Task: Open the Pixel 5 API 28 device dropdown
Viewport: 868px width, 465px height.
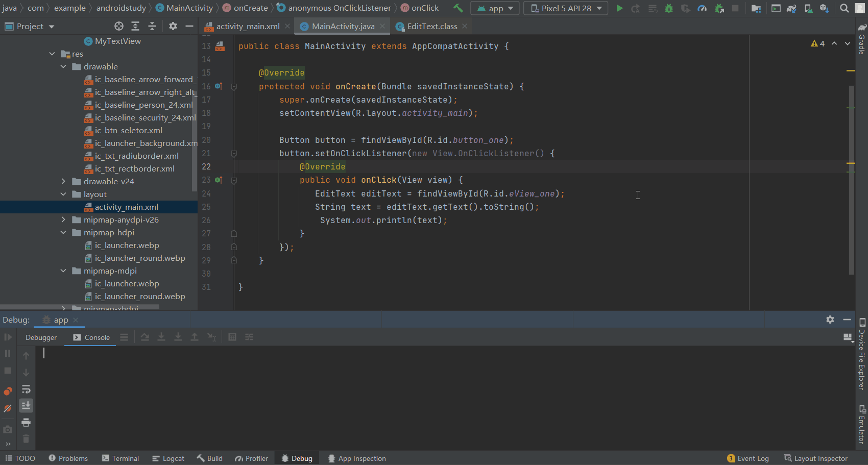Action: 566,8
